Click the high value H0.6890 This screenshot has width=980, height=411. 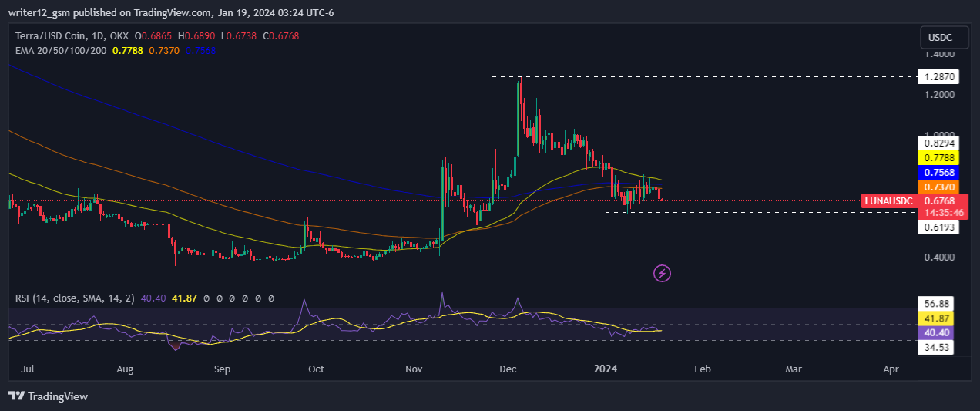tap(196, 36)
